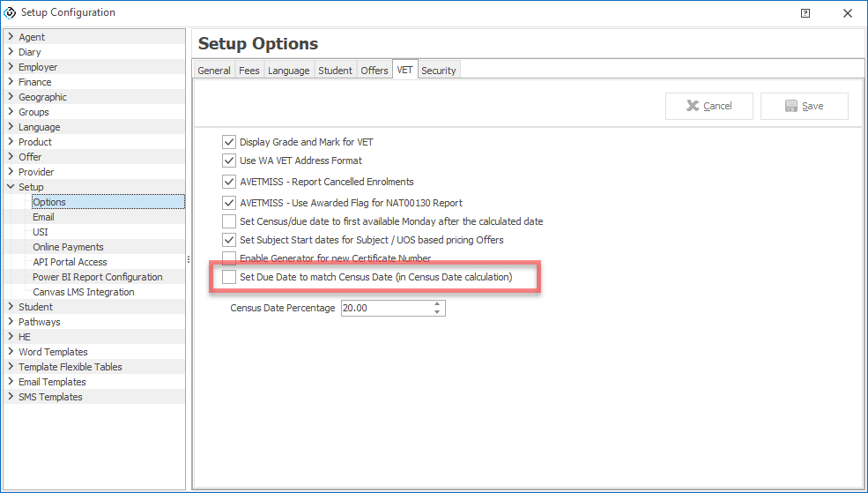Open the Security tab

click(438, 71)
